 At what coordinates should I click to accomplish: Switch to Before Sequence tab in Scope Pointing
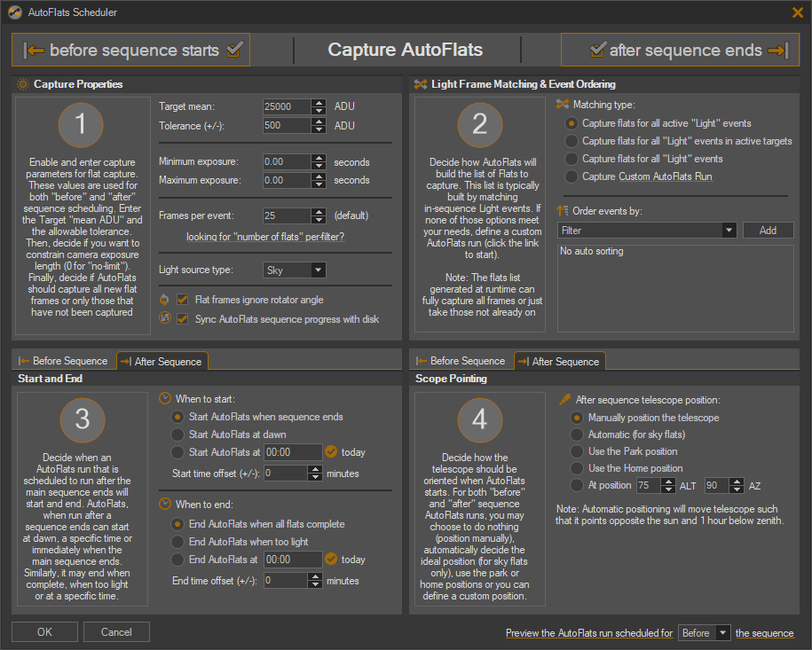tap(461, 361)
